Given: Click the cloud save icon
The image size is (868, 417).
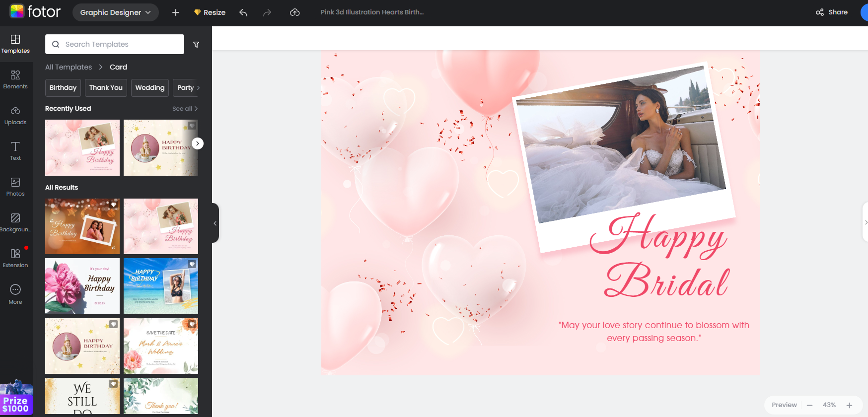Looking at the screenshot, I should coord(295,12).
